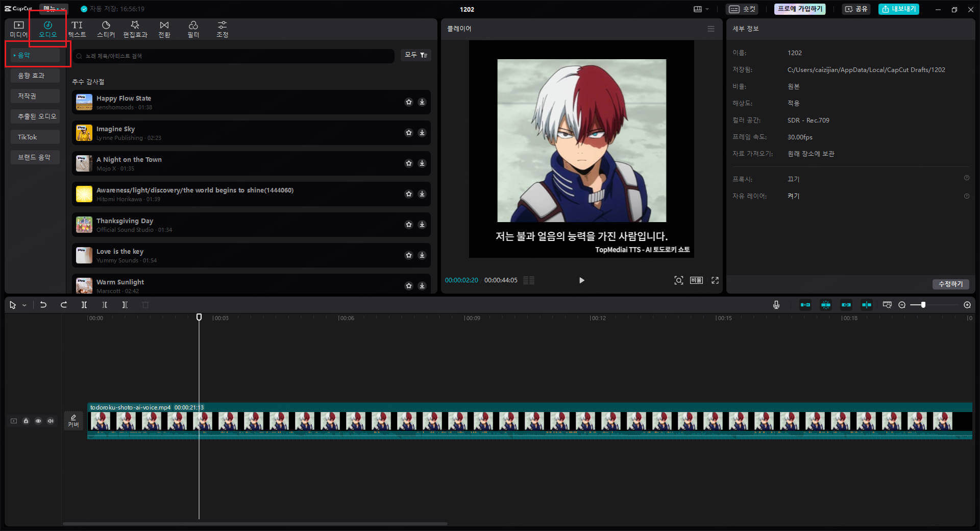The image size is (980, 531).
Task: Open the 편집효과 effects tab
Action: [x=135, y=30]
